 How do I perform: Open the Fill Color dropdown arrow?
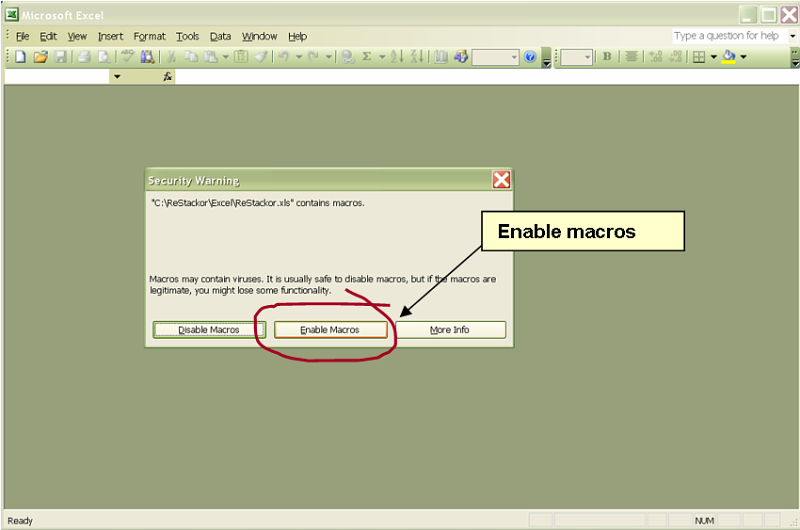743,57
